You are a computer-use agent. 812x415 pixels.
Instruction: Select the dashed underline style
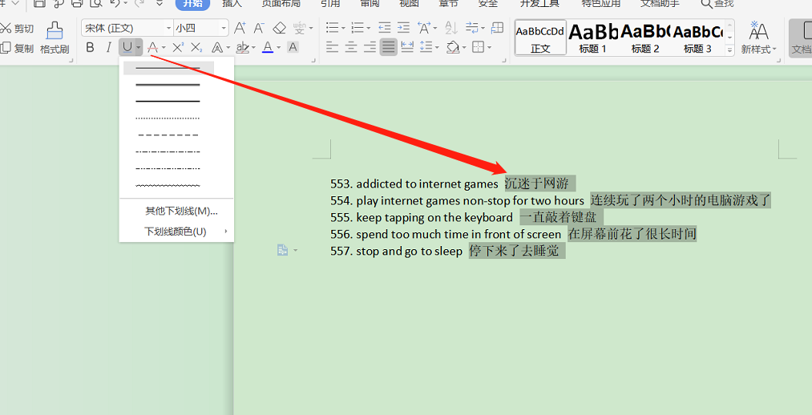pyautogui.click(x=168, y=135)
